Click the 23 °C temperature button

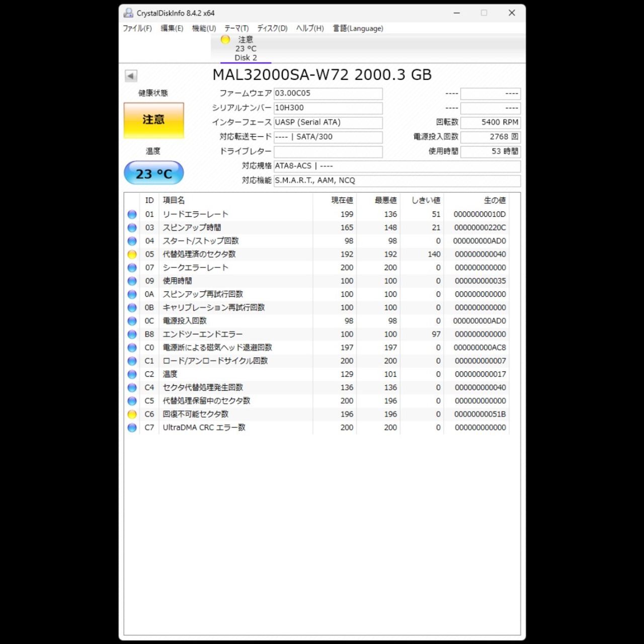point(154,173)
